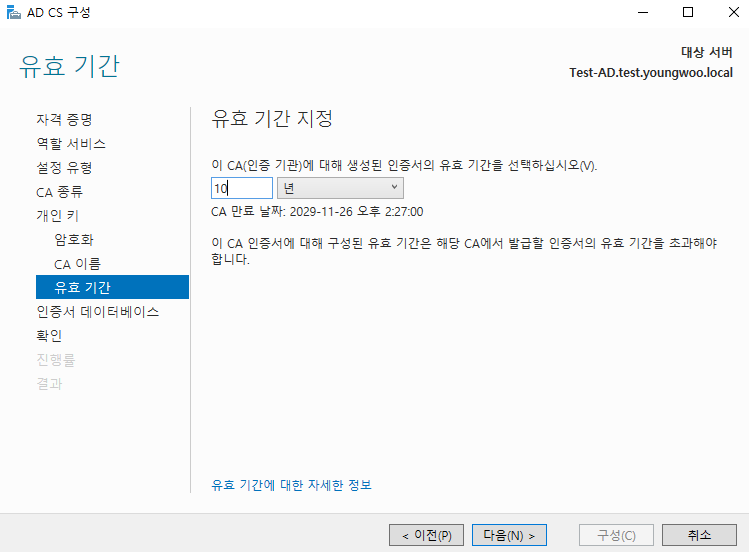Close the AD CS 구성 window
The image size is (749, 552).
tap(734, 12)
